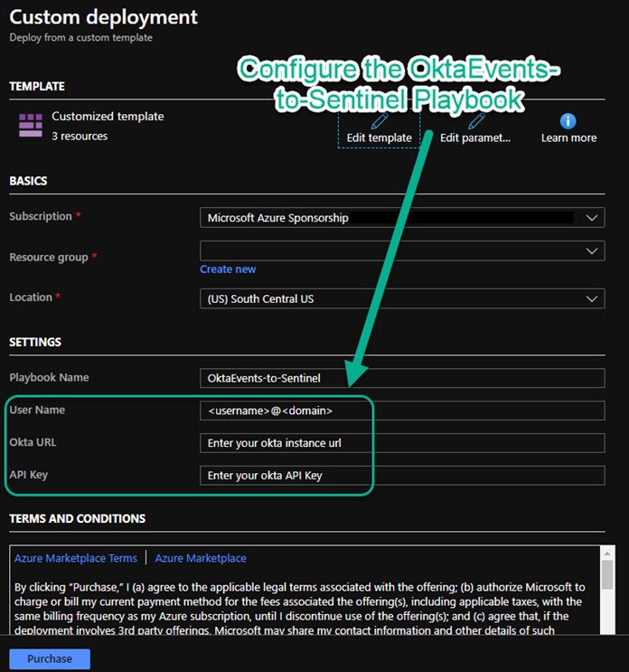Focus the User Name text field
The width and height of the screenshot is (629, 672).
pyautogui.click(x=402, y=411)
